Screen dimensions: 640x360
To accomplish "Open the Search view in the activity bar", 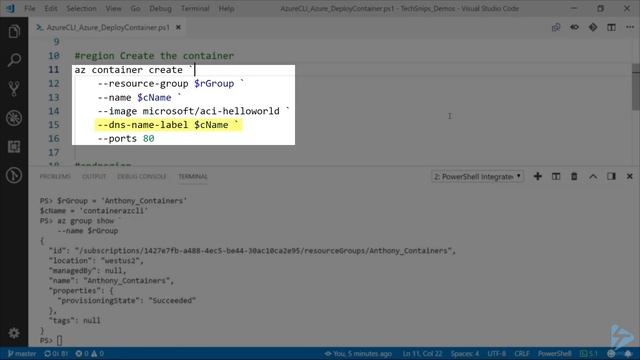I will [x=14, y=60].
